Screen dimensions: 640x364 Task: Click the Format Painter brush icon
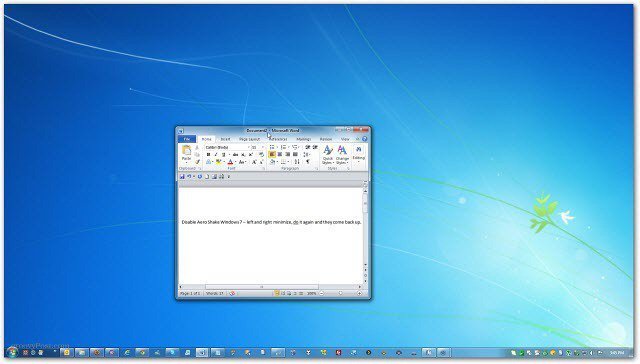coord(197,162)
